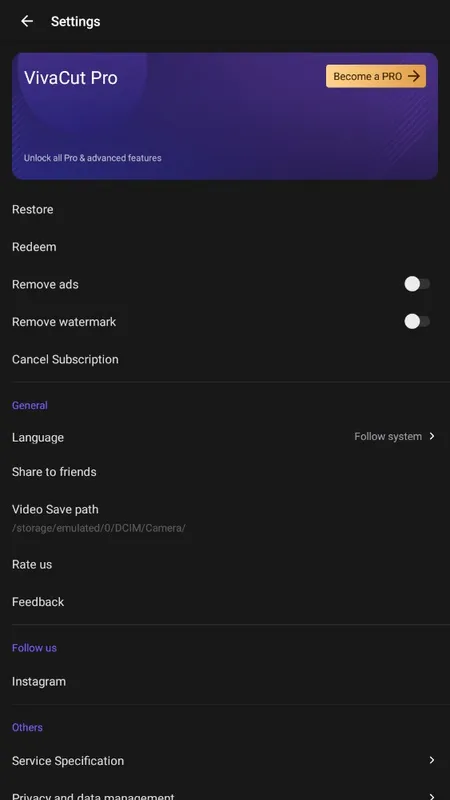The width and height of the screenshot is (450, 800).
Task: Tap the back arrow icon
Action: coord(27,21)
